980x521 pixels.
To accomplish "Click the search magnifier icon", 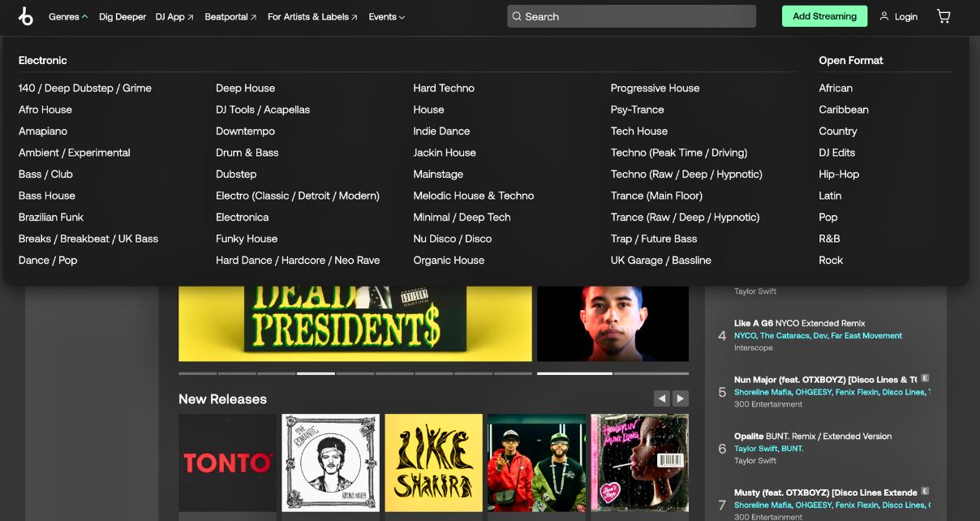I will click(516, 16).
